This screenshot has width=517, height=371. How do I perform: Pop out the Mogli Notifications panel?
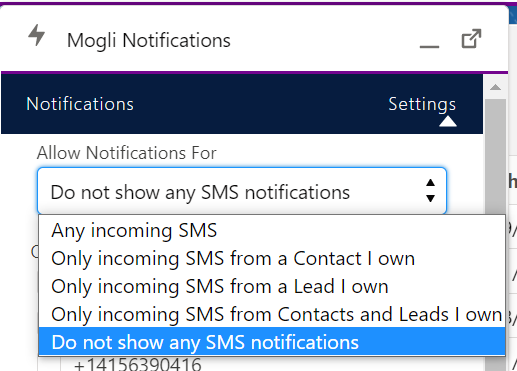click(x=471, y=39)
